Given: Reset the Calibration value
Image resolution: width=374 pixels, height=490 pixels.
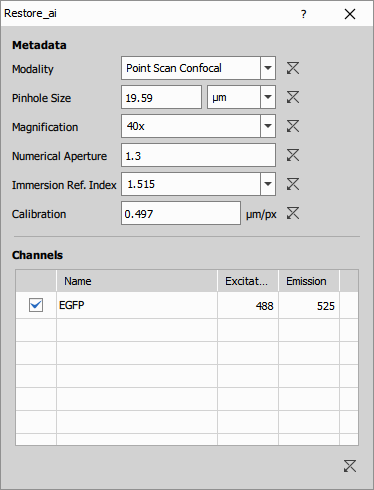Looking at the screenshot, I should (x=293, y=213).
